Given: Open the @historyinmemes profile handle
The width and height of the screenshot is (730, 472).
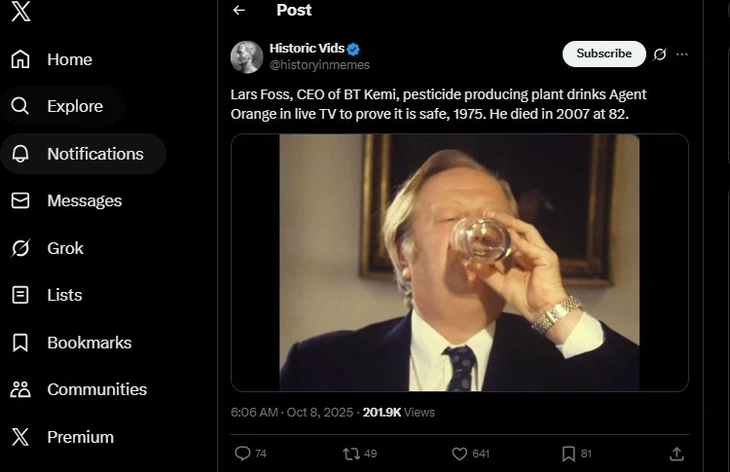Looking at the screenshot, I should click(x=319, y=65).
